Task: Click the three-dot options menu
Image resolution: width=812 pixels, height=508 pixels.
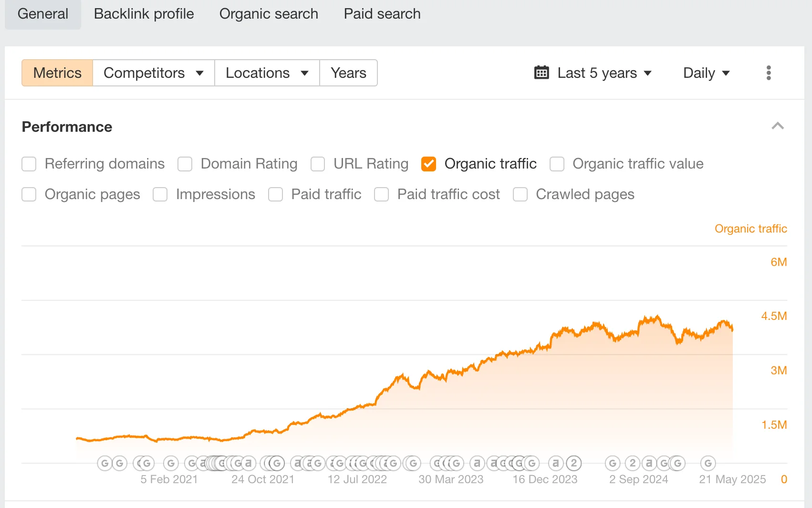Action: click(768, 73)
